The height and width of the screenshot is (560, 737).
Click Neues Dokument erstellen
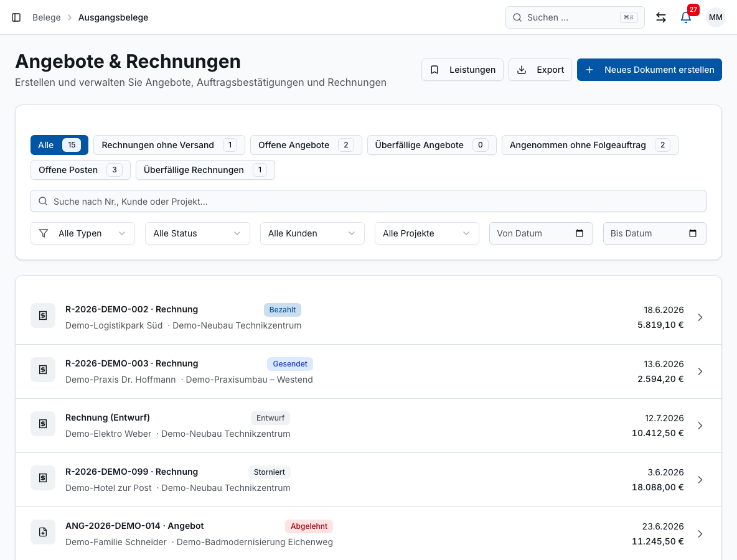coord(649,70)
